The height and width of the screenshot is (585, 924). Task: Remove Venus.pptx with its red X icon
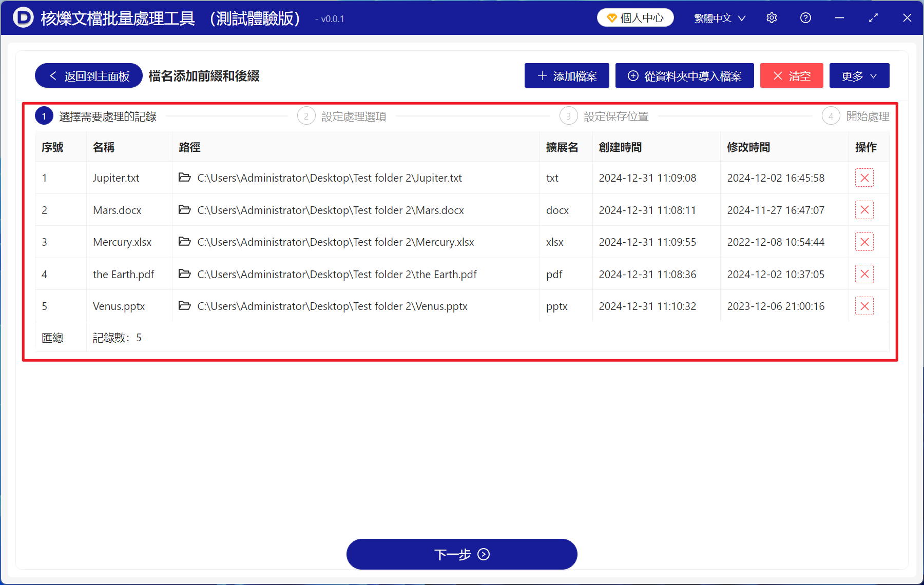pos(864,306)
